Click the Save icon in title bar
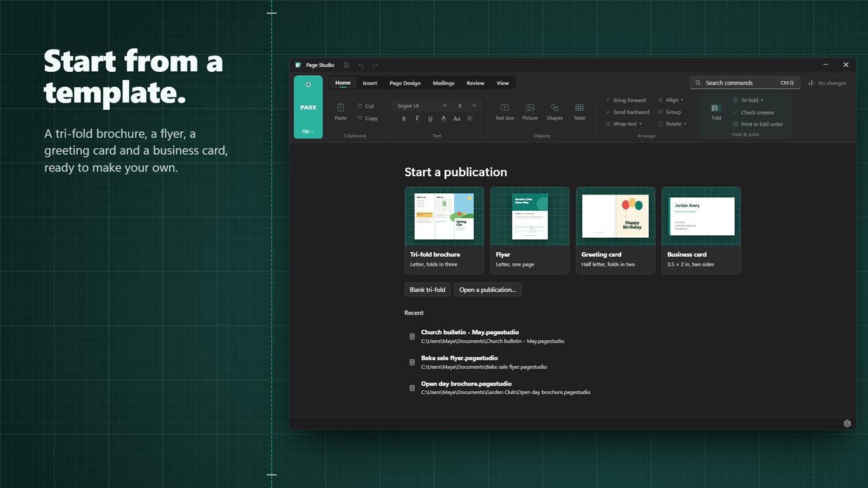The height and width of the screenshot is (488, 868). tap(347, 65)
